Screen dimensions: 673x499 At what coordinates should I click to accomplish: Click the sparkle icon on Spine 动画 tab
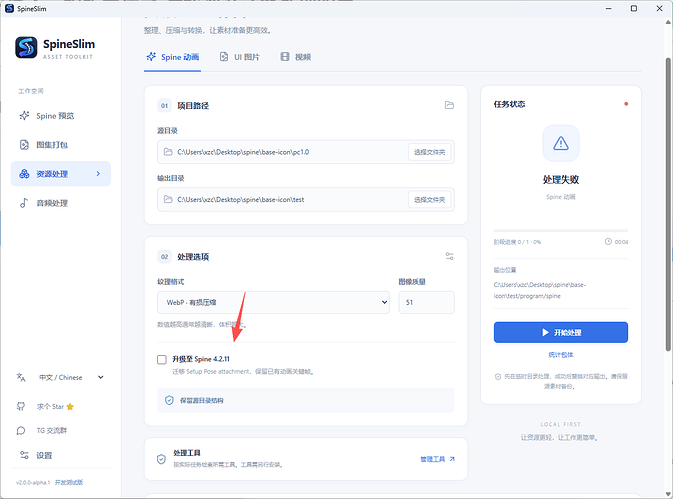tap(151, 57)
